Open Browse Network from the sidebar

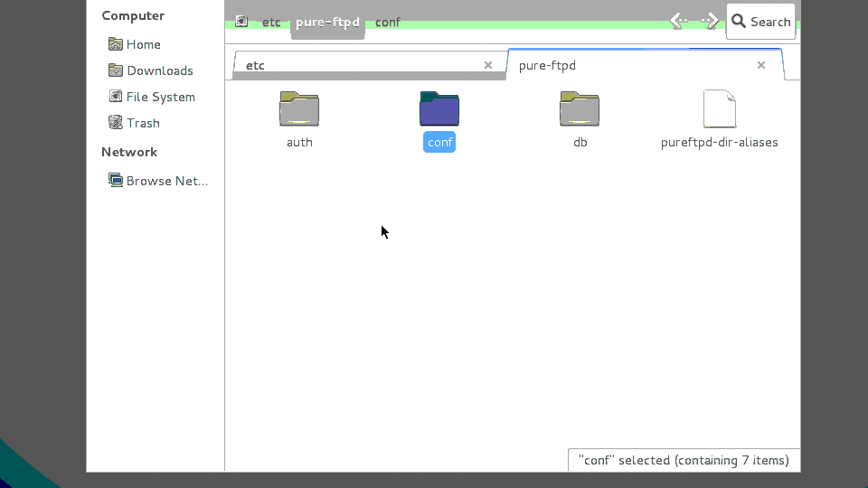(167, 181)
